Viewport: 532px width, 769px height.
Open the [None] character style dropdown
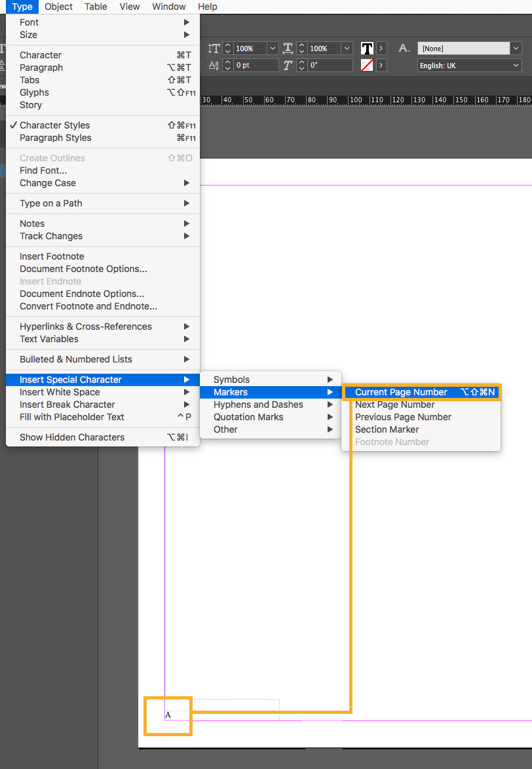(x=516, y=49)
